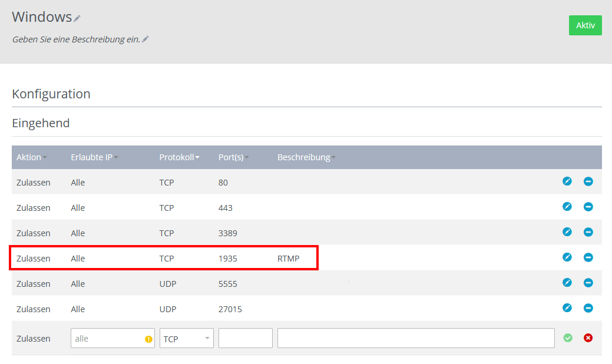Edit the port 3389 rule
Image resolution: width=612 pixels, height=364 pixels.
click(567, 232)
